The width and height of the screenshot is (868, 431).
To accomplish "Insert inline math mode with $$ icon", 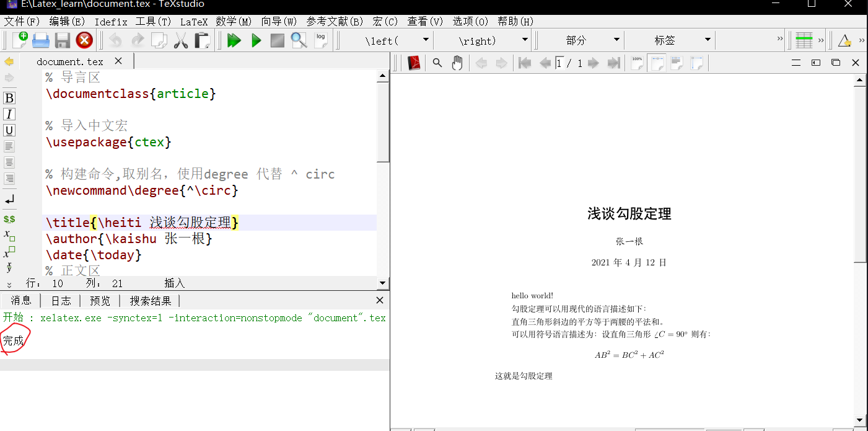I will tap(9, 219).
